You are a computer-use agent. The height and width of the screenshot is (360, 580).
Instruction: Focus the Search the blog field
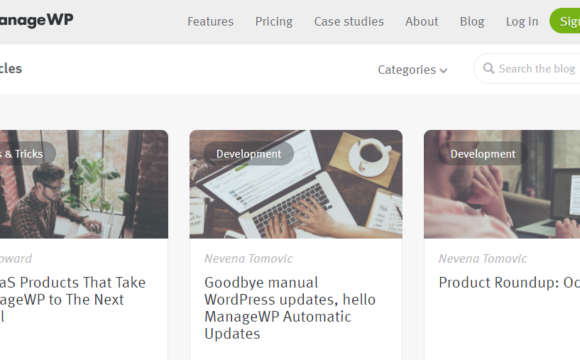point(527,68)
